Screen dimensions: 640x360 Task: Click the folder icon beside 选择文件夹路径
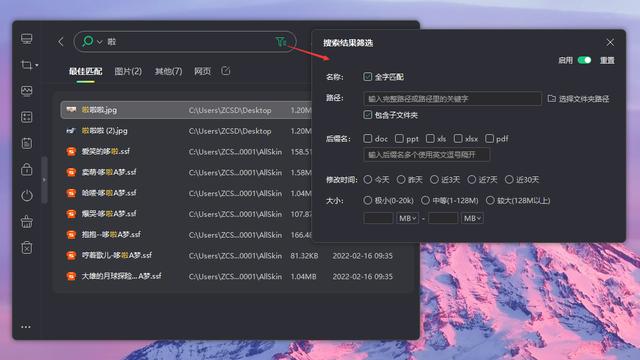[551, 98]
